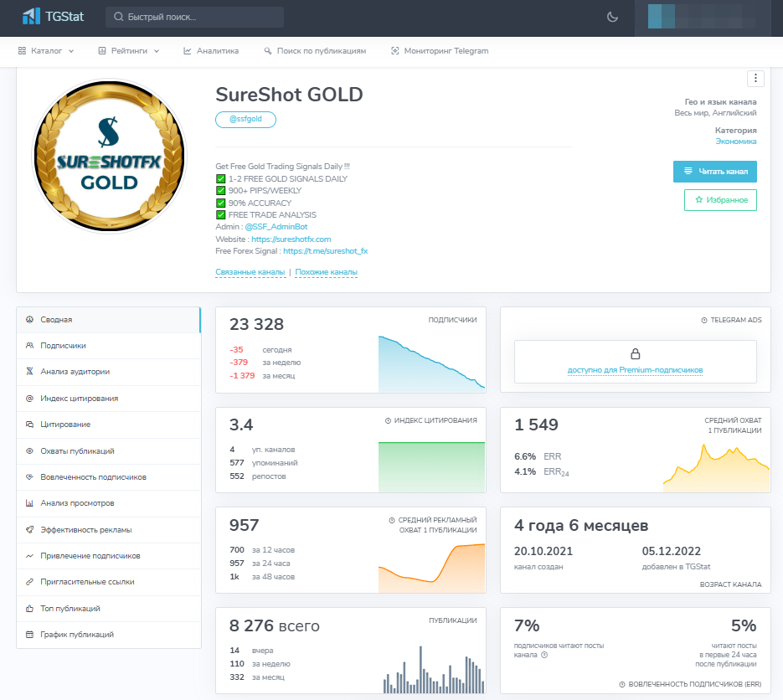Click the SureShot GOLD channel avatar
Viewport: 783px width, 700px height.
tap(110, 156)
